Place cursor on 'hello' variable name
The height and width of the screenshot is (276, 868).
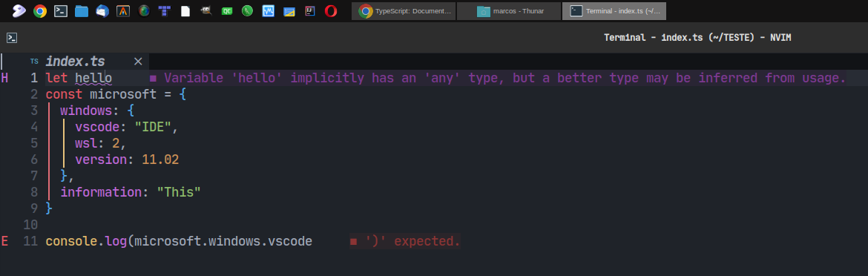pos(93,78)
